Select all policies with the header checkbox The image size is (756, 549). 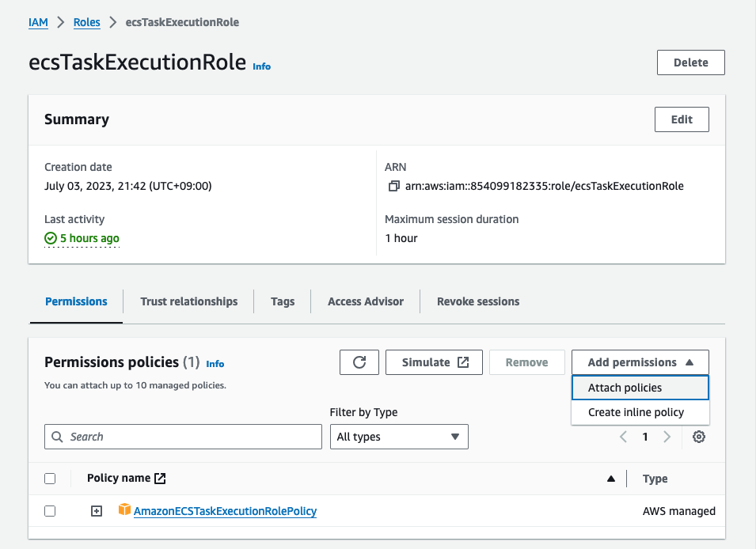[50, 479]
